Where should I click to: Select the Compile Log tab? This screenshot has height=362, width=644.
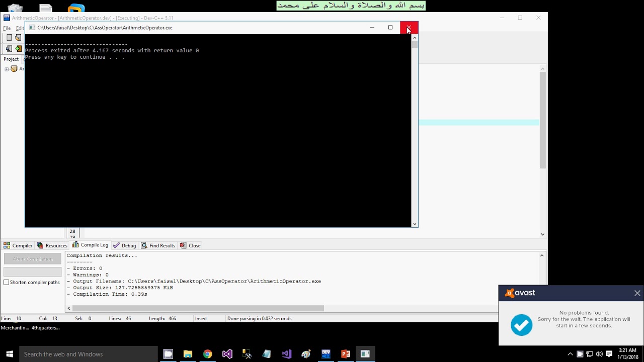pos(90,245)
